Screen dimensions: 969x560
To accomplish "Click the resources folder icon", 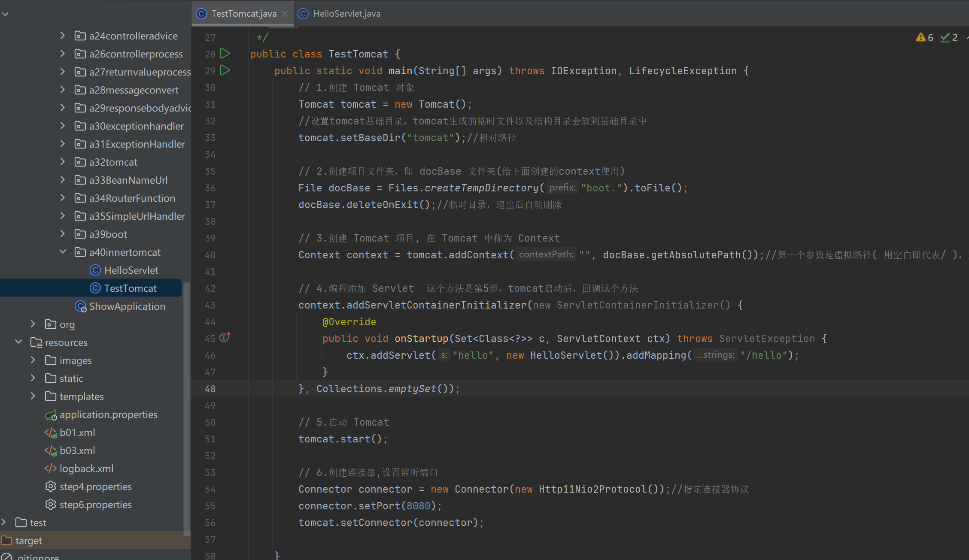I will pos(36,342).
